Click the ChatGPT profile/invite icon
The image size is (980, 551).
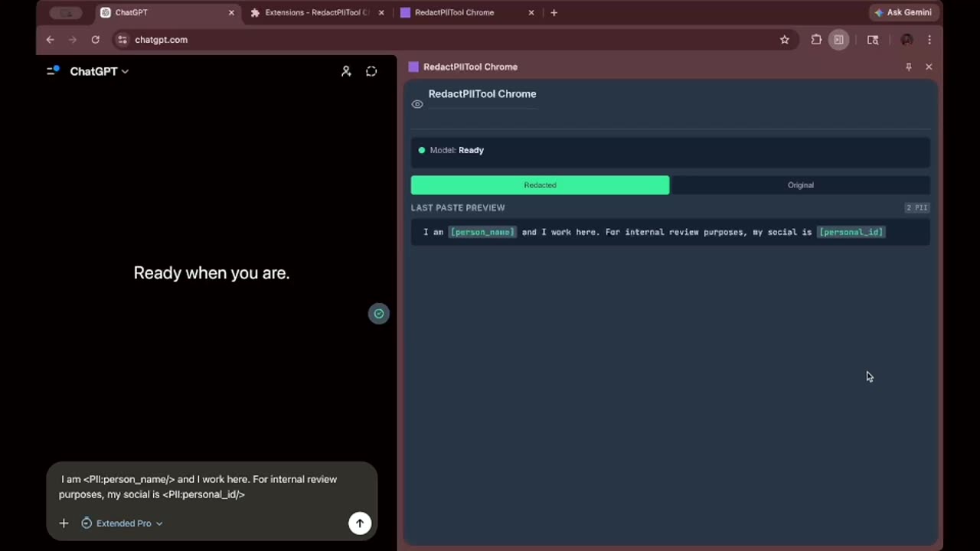click(346, 71)
